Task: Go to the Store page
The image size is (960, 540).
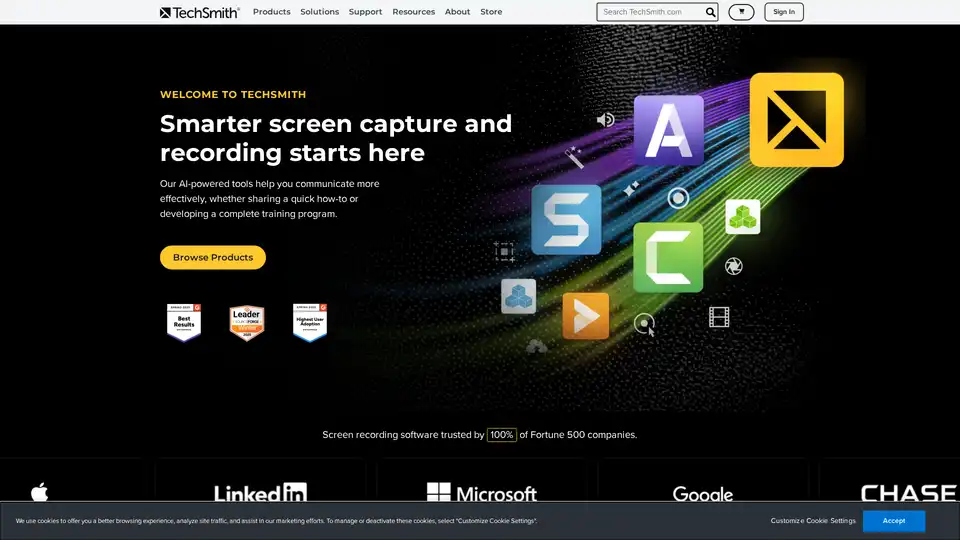Action: coord(491,12)
